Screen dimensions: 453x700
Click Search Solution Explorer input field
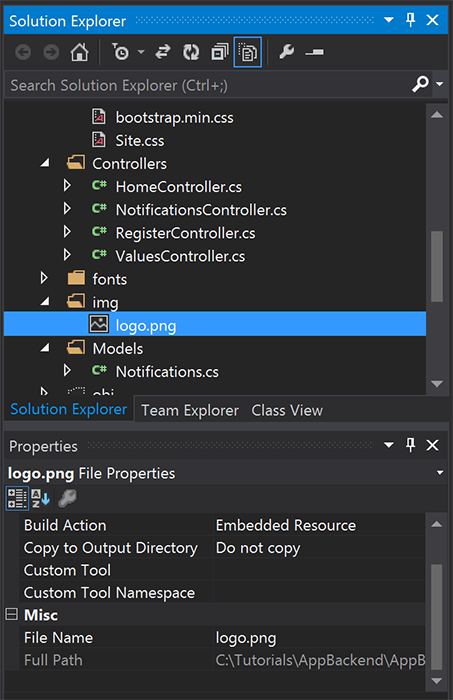[x=208, y=85]
